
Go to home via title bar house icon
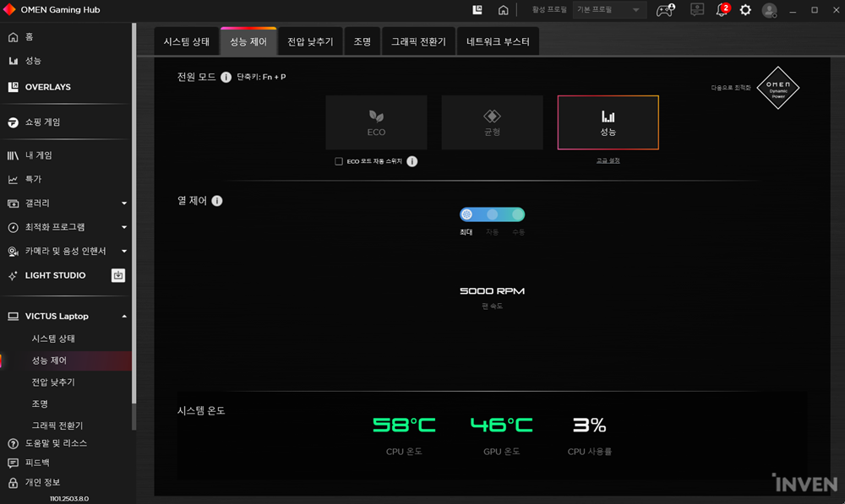503,9
